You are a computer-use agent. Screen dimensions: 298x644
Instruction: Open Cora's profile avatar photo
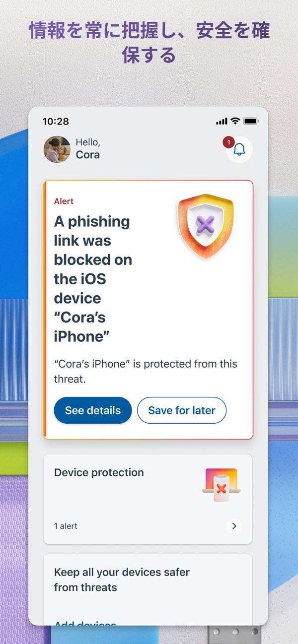click(x=57, y=149)
